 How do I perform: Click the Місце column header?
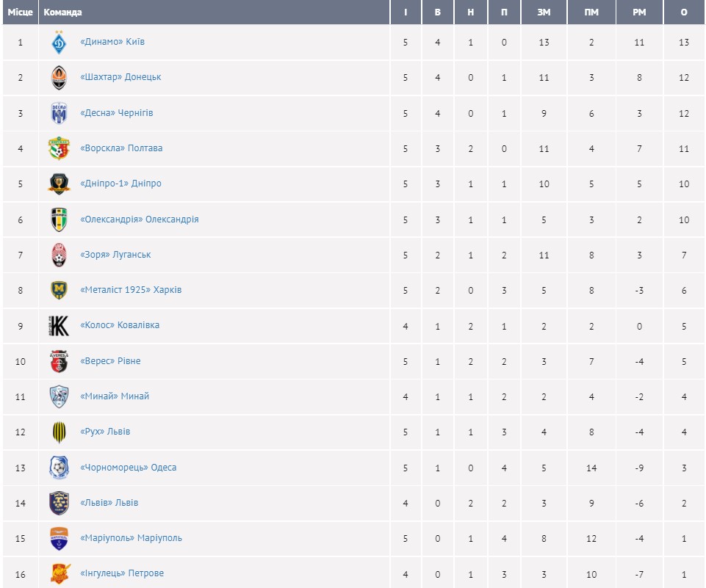click(20, 12)
